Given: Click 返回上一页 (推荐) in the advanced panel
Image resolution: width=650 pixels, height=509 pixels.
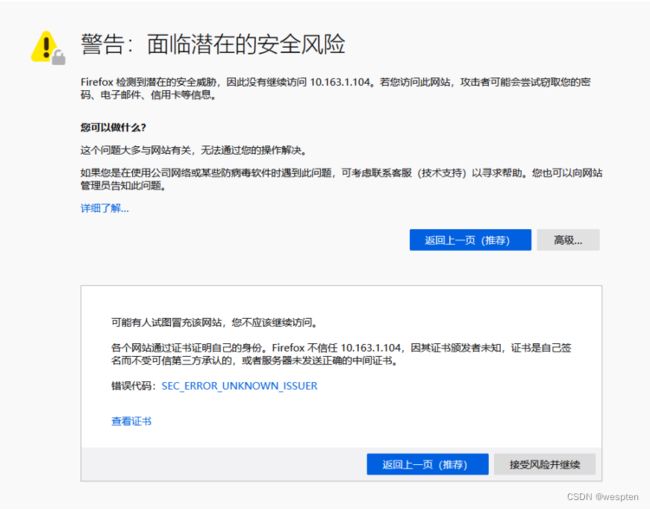Looking at the screenshot, I should (427, 464).
